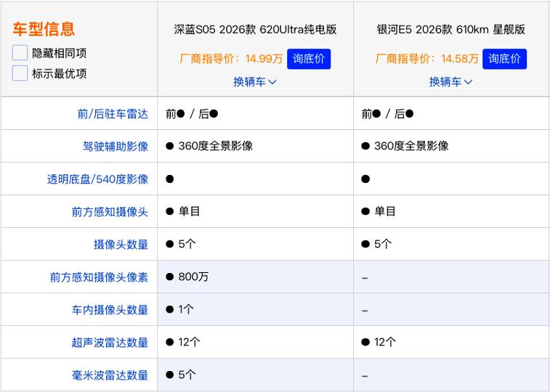Open the 前/后驻车雷达 parameter link
550x392 pixels.
(113, 114)
